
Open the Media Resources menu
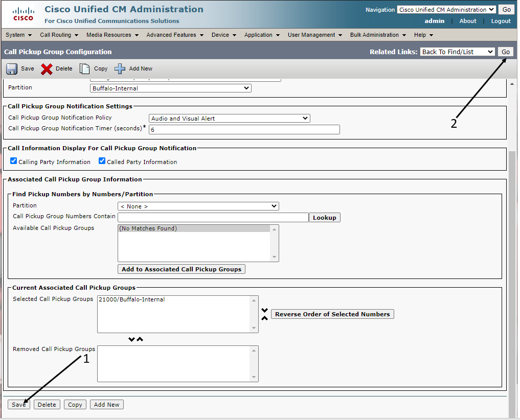(x=112, y=35)
